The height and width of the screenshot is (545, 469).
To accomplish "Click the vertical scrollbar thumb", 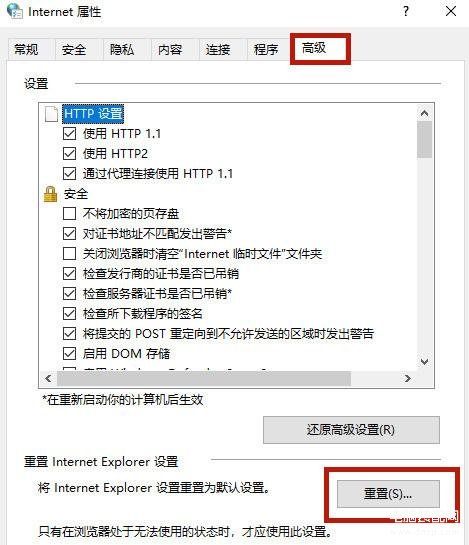I will (424, 139).
